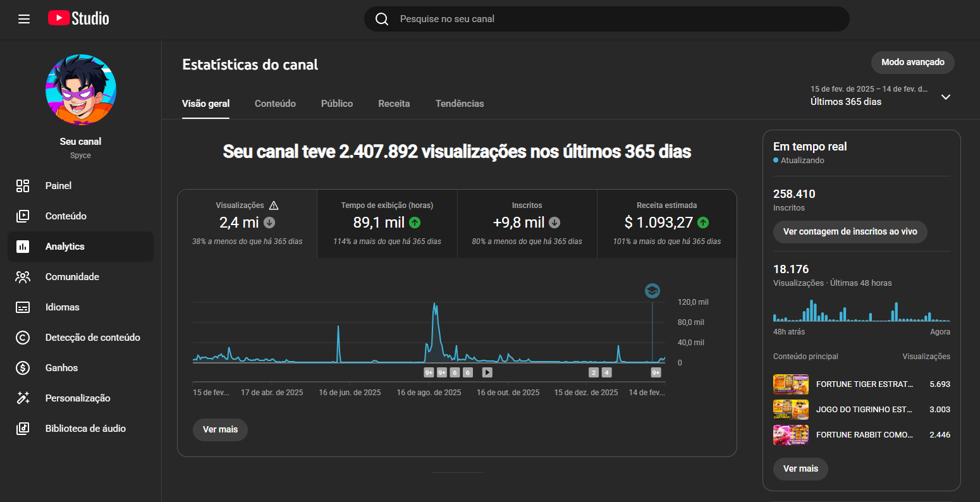Switch to the Visão geral tab
The image size is (980, 502).
[x=206, y=104]
